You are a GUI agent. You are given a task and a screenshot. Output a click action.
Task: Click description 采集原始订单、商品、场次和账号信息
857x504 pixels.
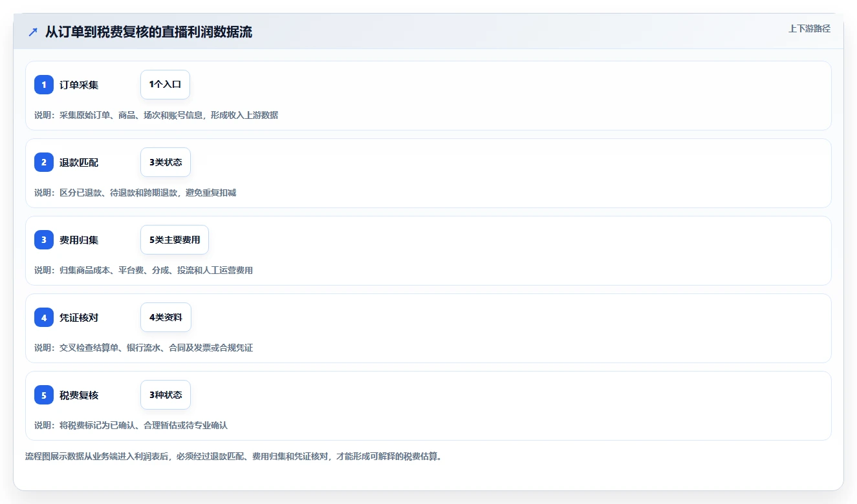[x=156, y=115]
